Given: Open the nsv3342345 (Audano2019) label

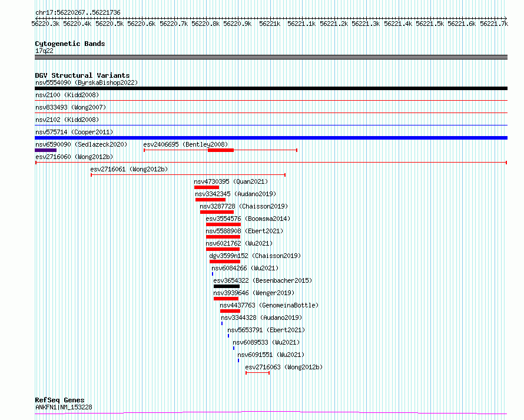Looking at the screenshot, I should point(236,194).
